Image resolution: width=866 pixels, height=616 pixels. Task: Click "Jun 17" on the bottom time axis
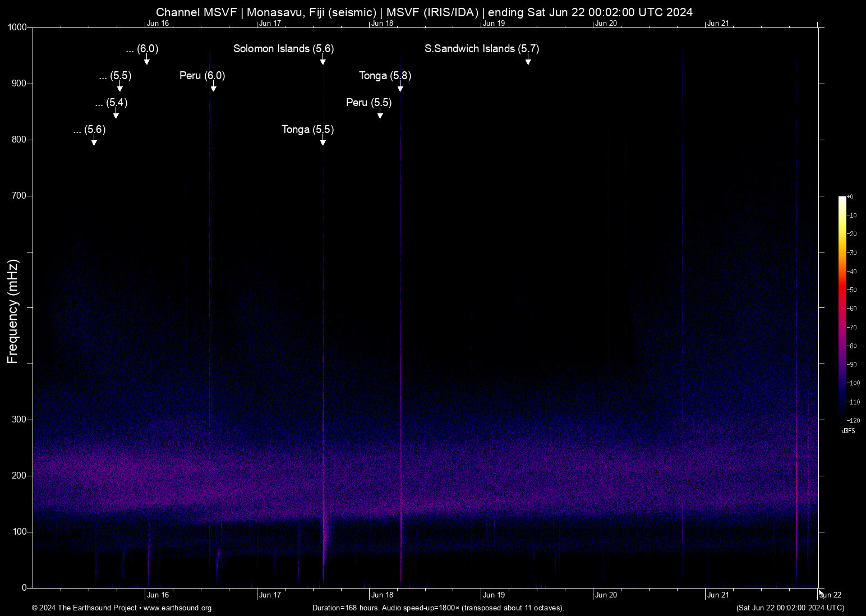coord(270,595)
